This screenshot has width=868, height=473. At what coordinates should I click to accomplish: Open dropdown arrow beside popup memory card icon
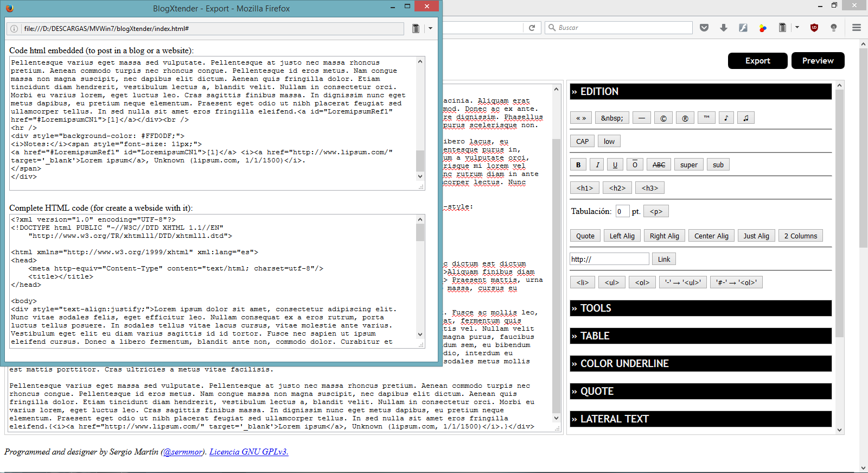coord(430,28)
